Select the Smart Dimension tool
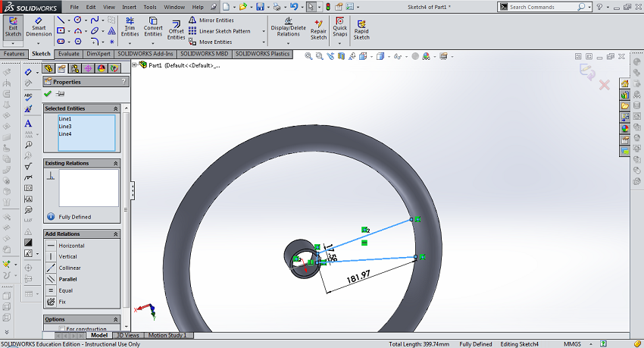Screen dimensions: 644x348 (39, 27)
